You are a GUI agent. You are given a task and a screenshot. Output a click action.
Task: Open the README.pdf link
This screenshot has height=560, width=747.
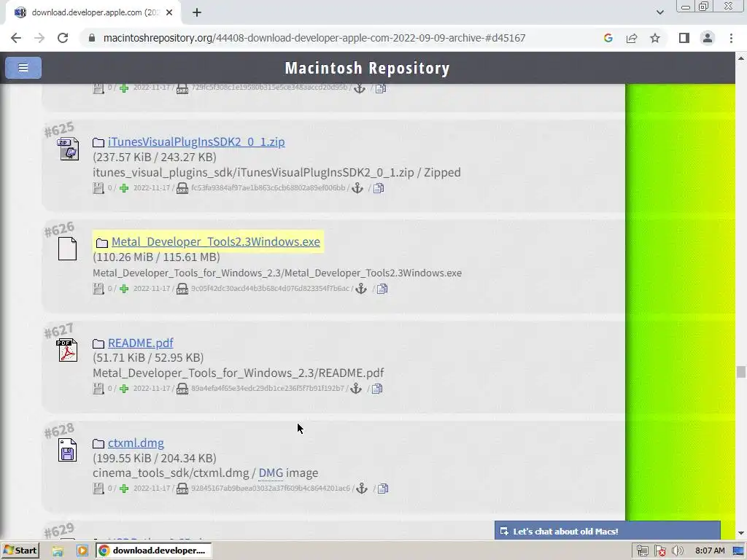(x=141, y=343)
